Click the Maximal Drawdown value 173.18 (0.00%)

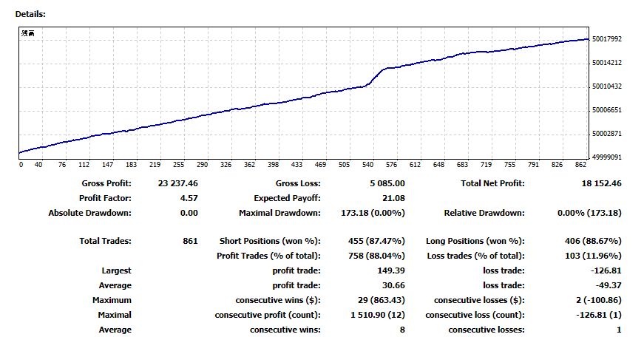coord(376,213)
